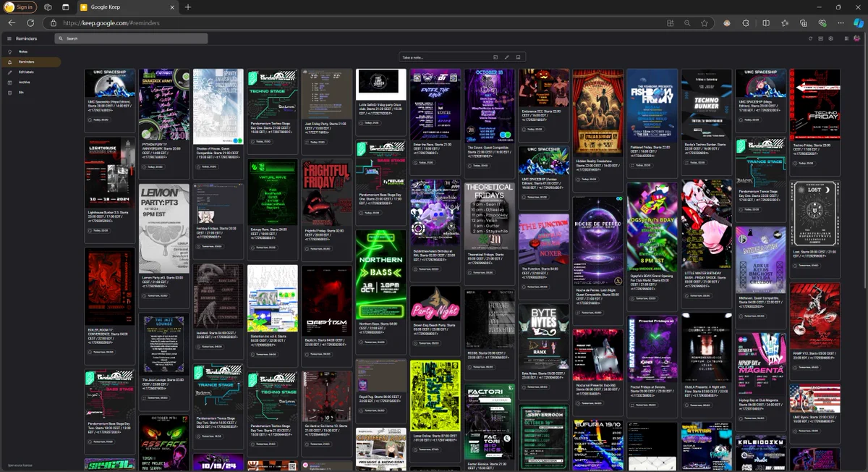Open the Northern Bass note image

coord(381,274)
